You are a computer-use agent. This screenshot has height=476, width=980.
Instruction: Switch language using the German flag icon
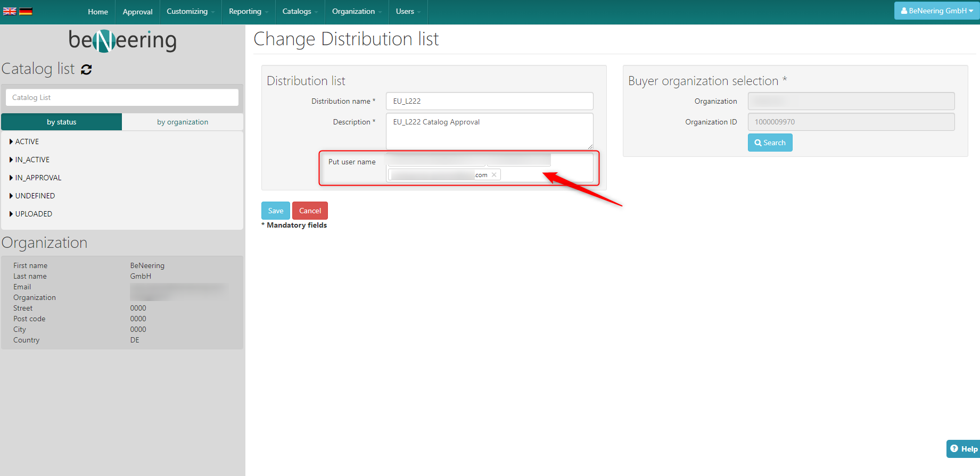tap(26, 11)
